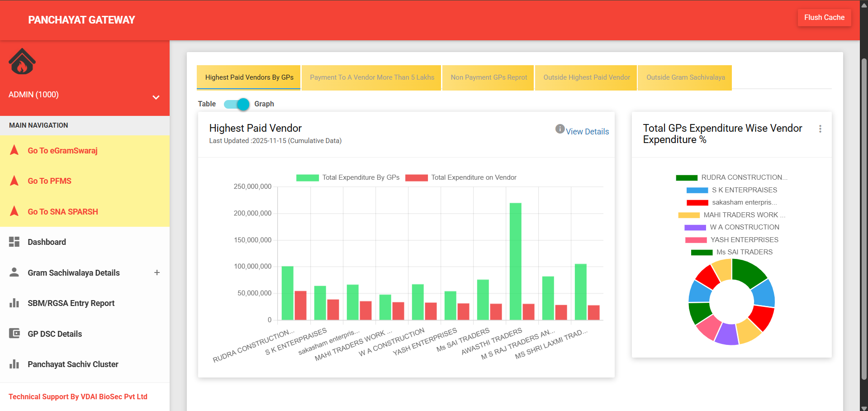The image size is (868, 411).
Task: Open the three-dot menu on the expenditure chart card
Action: coord(820,129)
